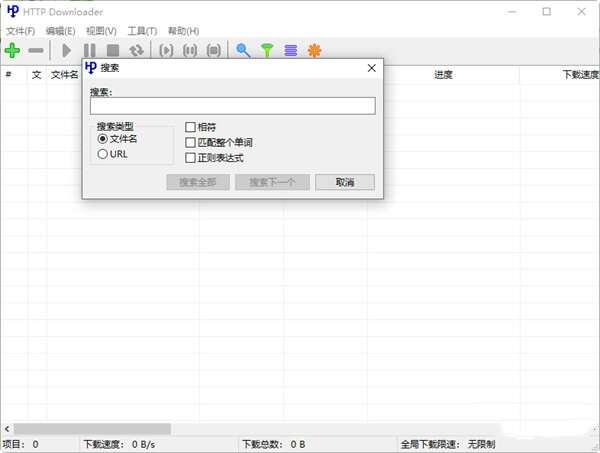This screenshot has width=600, height=453.
Task: Select the 文件名 search type radio button
Action: [x=103, y=139]
